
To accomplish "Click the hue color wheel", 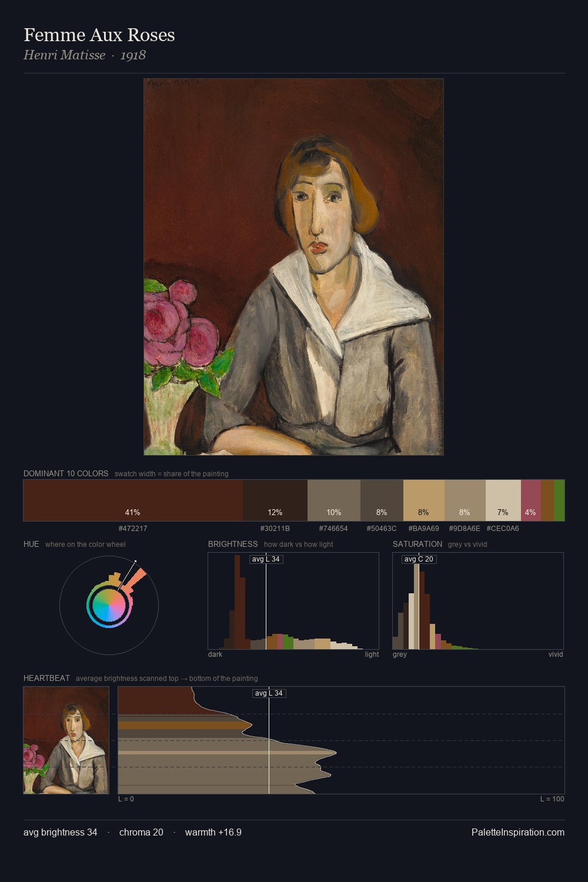I will click(109, 605).
